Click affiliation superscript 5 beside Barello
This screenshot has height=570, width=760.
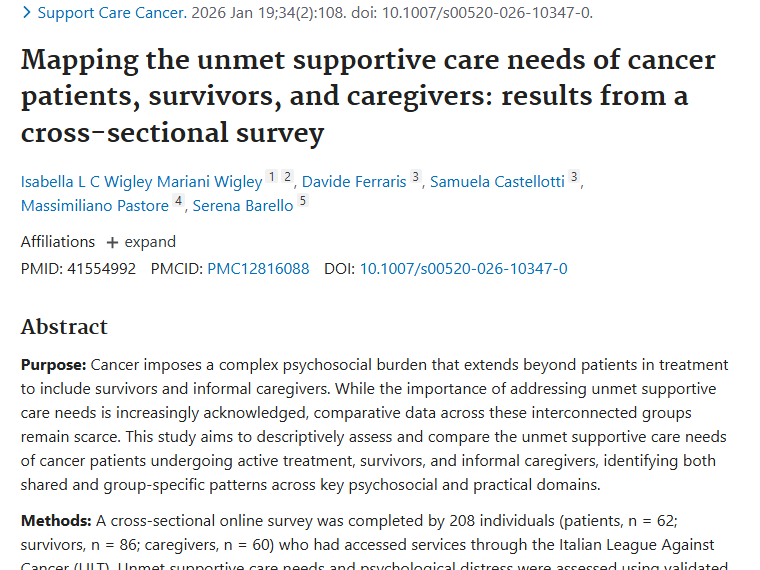(x=302, y=202)
